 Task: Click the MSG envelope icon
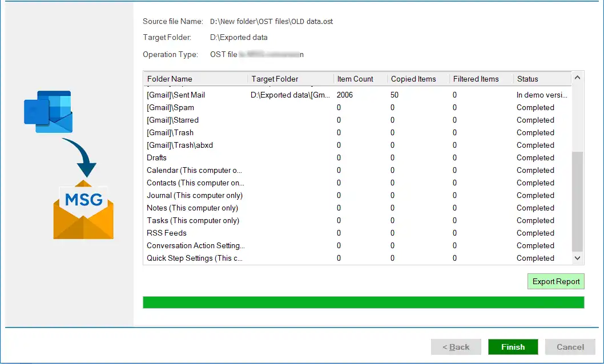click(x=83, y=210)
